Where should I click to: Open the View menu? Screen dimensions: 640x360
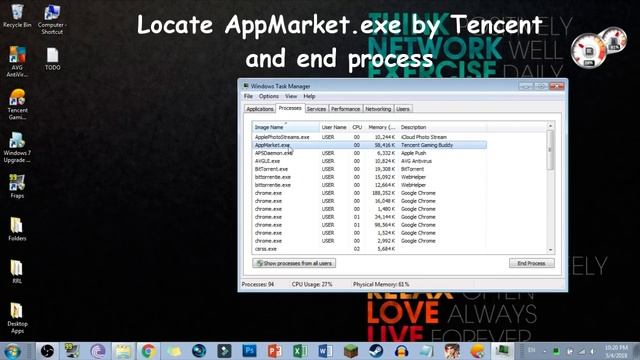pyautogui.click(x=291, y=96)
